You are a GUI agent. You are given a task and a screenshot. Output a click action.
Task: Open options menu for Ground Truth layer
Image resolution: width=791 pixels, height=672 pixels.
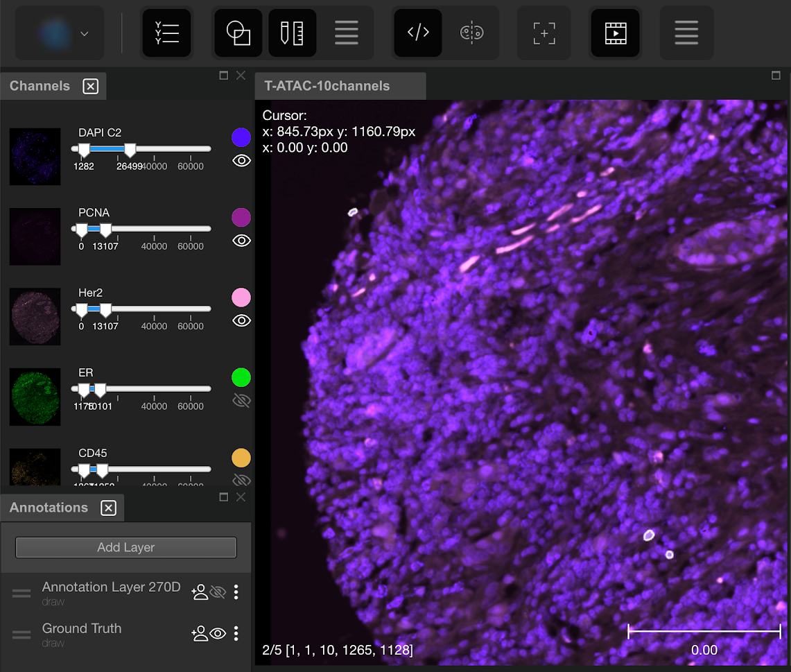(x=236, y=633)
